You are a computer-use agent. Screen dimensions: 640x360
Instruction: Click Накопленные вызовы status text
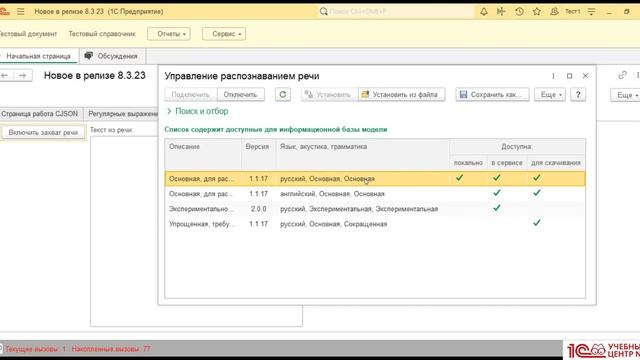point(111,349)
